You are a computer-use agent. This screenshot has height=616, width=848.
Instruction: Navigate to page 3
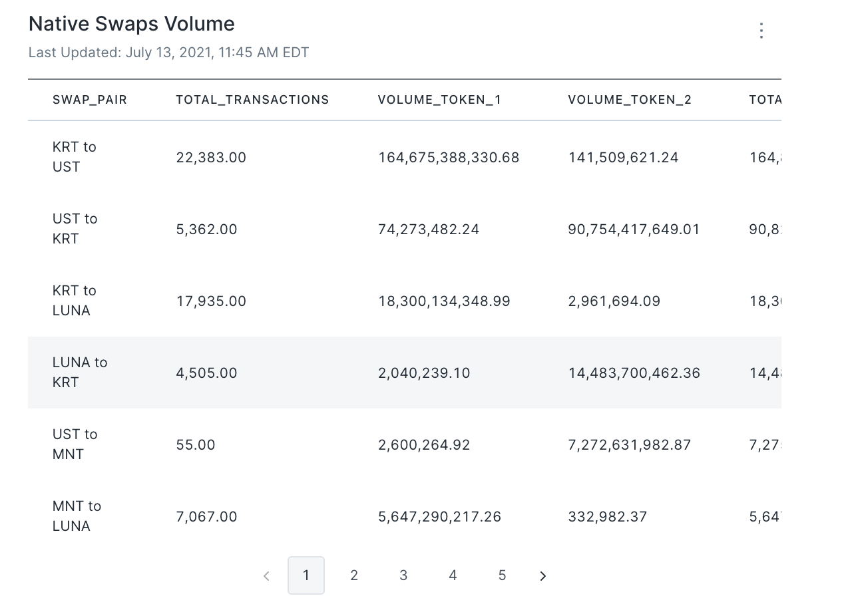point(403,575)
